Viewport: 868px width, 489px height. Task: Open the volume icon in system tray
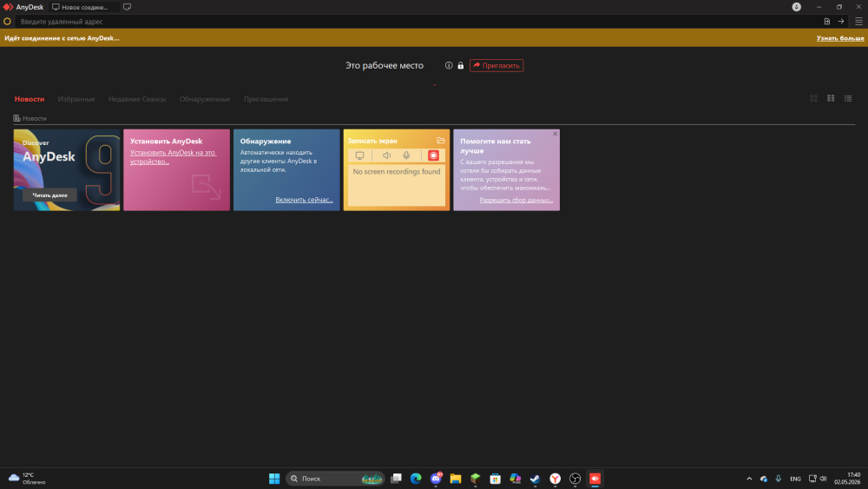coord(823,479)
